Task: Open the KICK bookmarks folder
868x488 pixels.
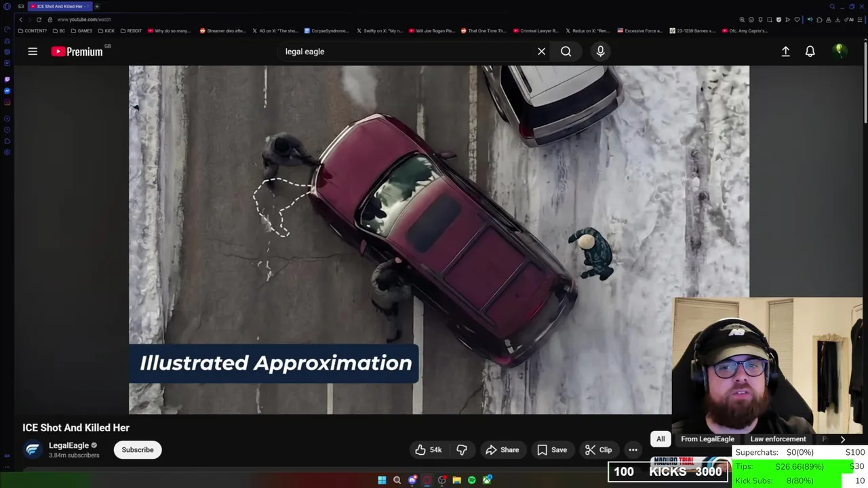Action: pyautogui.click(x=106, y=30)
